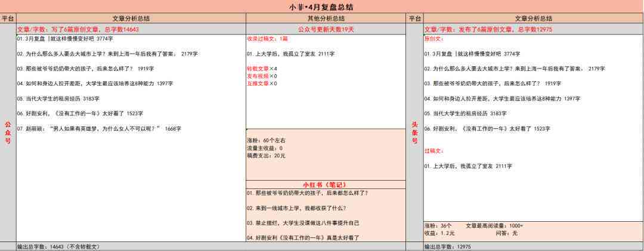Click 头条号 row 01. 3月复盘 3774字
644x251 pixels.
[472, 54]
